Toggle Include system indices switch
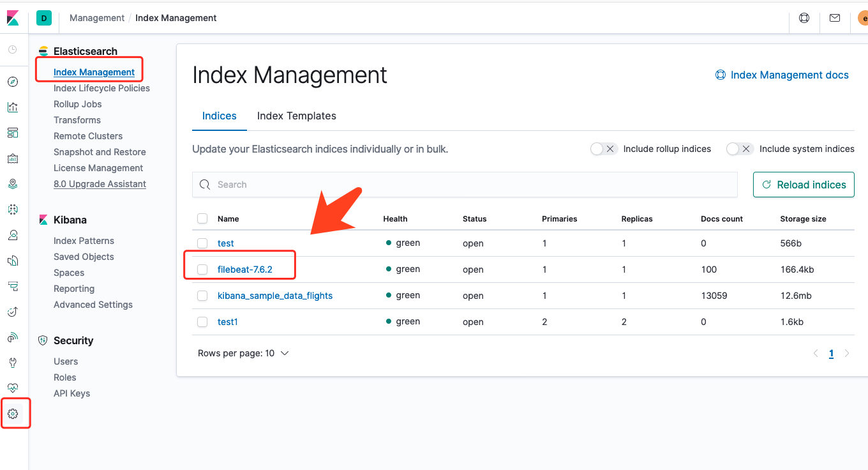 (739, 149)
